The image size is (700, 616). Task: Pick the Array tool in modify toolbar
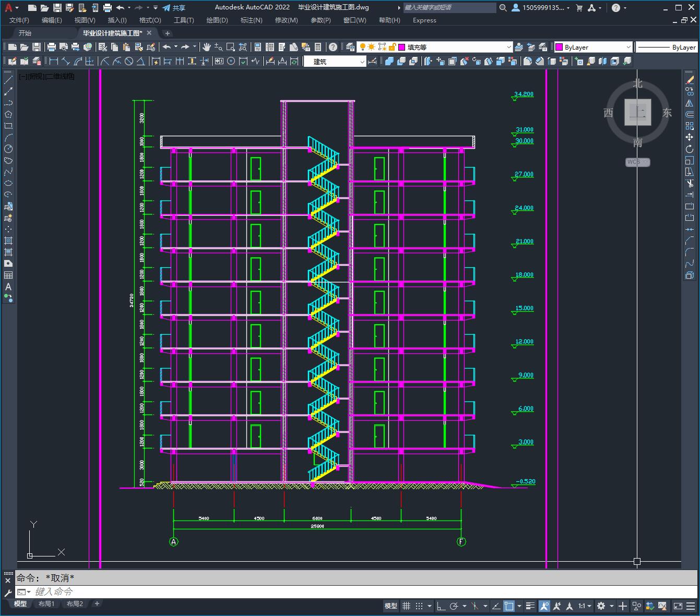pyautogui.click(x=690, y=126)
